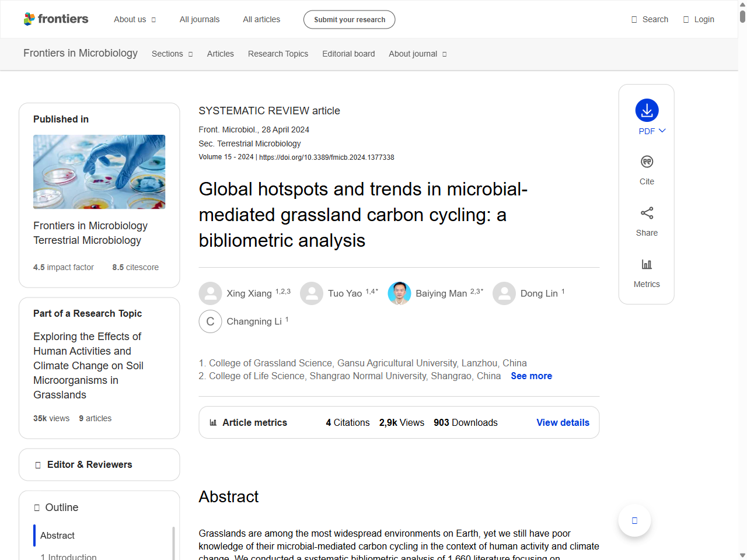Expand the Sections dropdown

coord(172,54)
